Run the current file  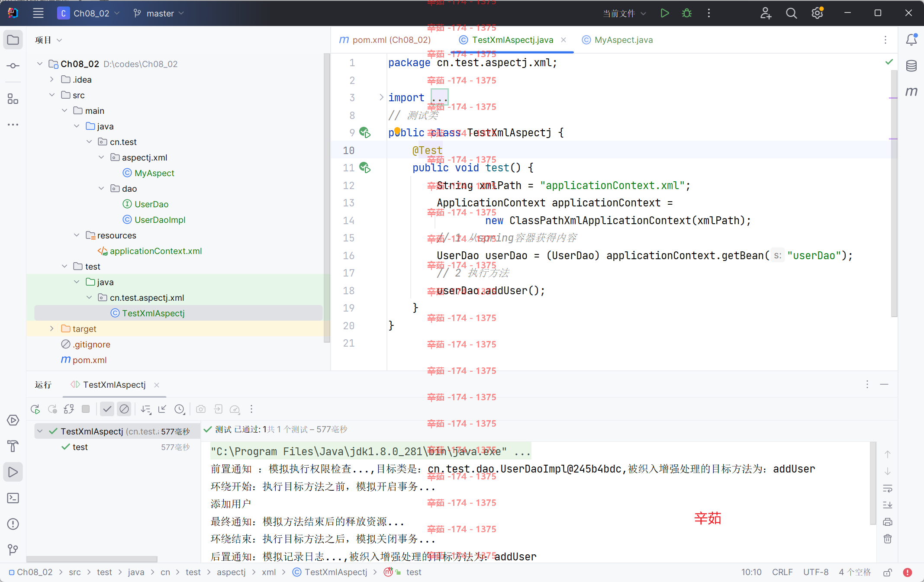click(x=665, y=13)
